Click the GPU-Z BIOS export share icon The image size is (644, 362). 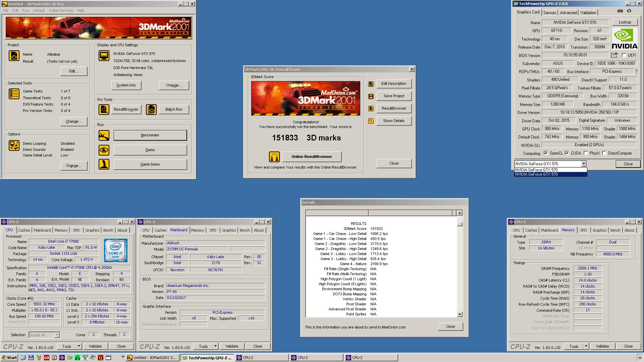click(x=614, y=55)
